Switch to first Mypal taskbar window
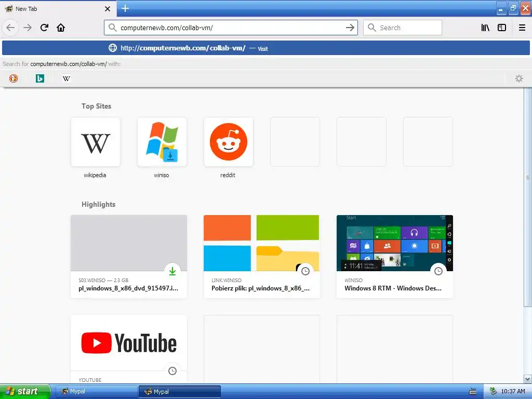This screenshot has width=532, height=399. tap(96, 391)
